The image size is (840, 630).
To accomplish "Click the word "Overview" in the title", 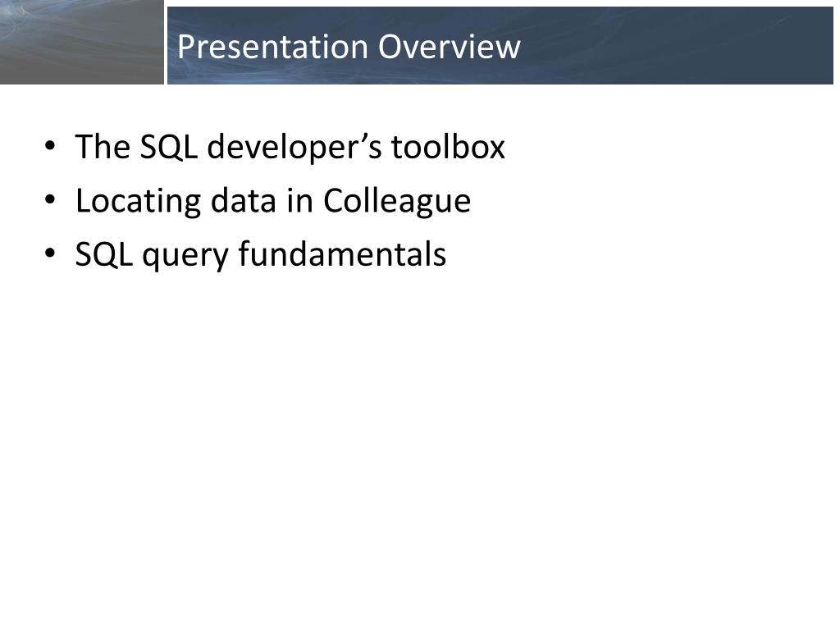I will [x=450, y=47].
